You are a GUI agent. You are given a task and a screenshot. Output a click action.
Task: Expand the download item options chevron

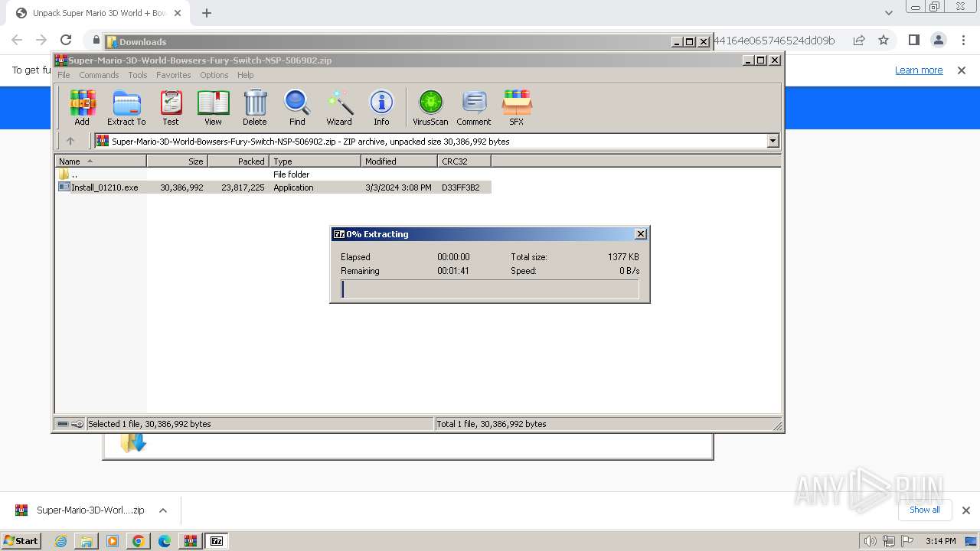162,510
